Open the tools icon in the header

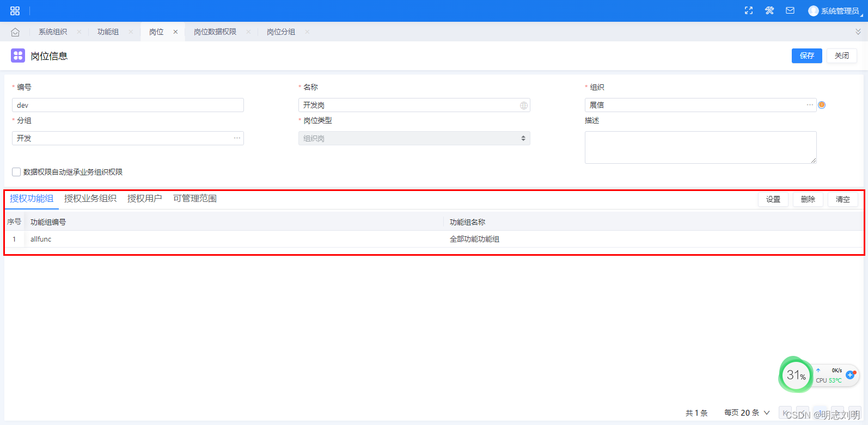coord(769,10)
